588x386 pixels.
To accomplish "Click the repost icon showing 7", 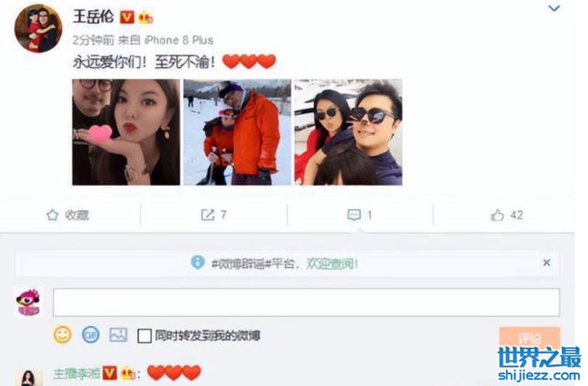I will click(x=207, y=215).
